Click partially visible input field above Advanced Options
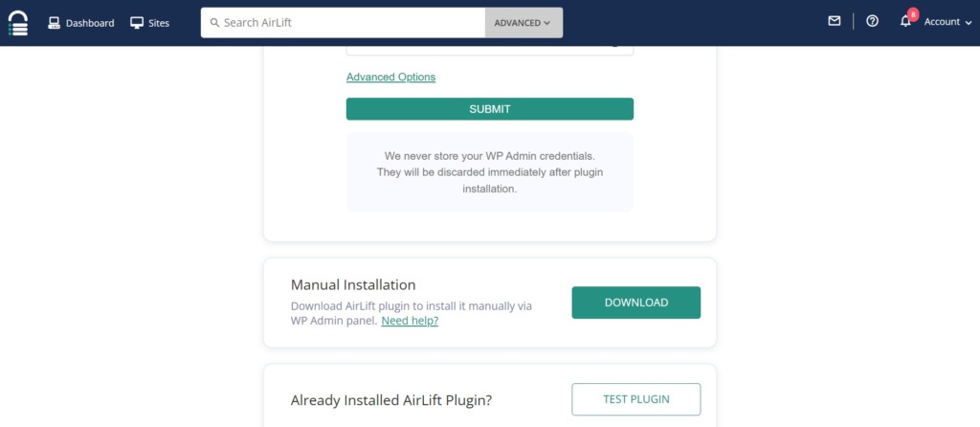The width and height of the screenshot is (980, 427). coord(490,50)
